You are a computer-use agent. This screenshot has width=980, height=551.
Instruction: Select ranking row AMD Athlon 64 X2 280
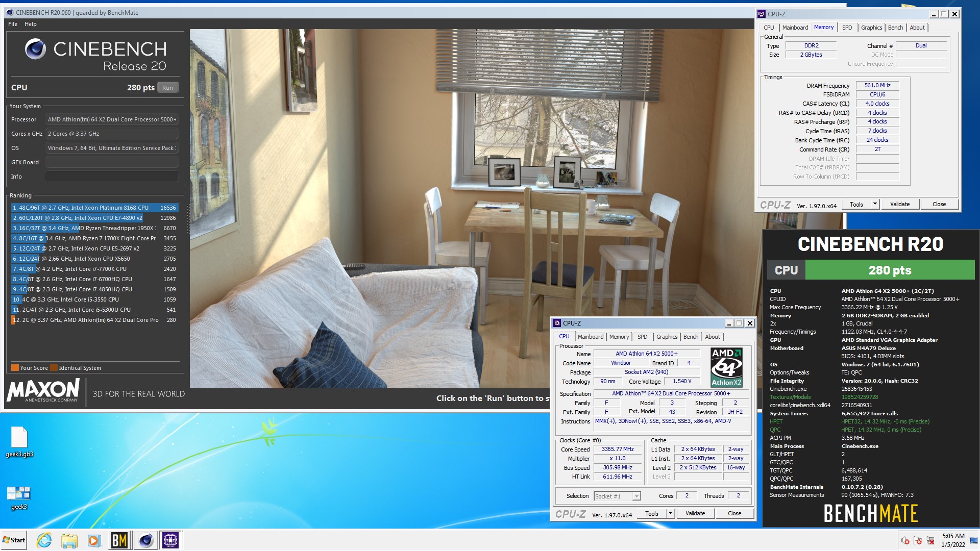point(94,320)
